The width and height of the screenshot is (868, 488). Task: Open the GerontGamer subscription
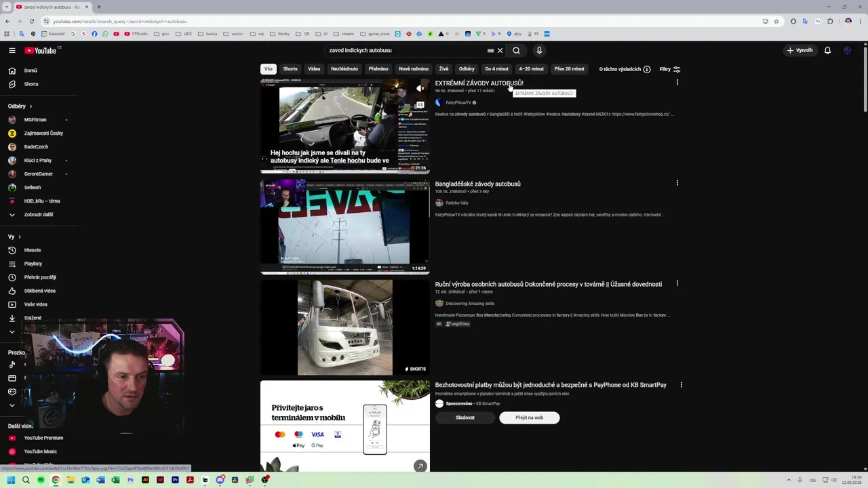38,174
